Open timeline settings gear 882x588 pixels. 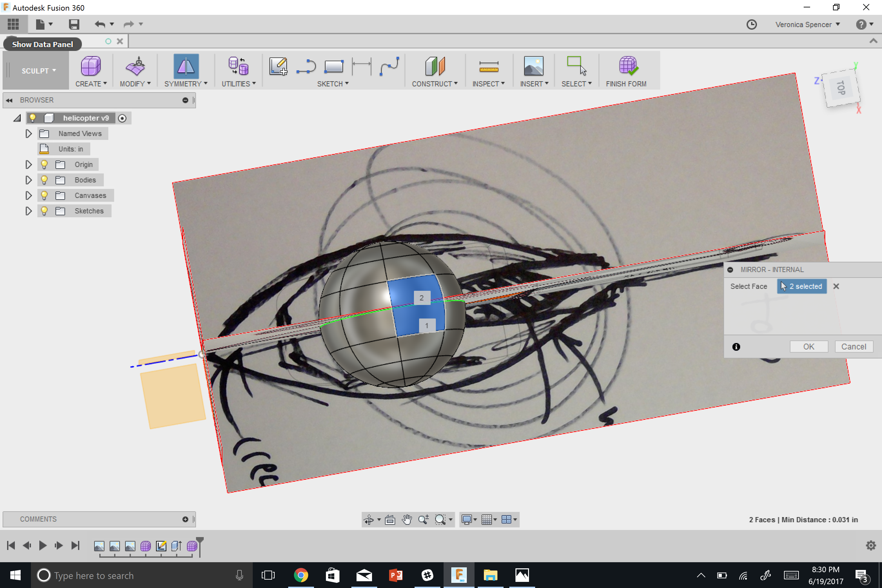(871, 545)
